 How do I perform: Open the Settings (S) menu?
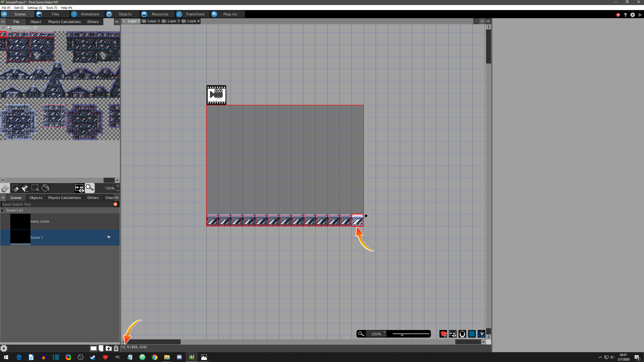tap(35, 8)
